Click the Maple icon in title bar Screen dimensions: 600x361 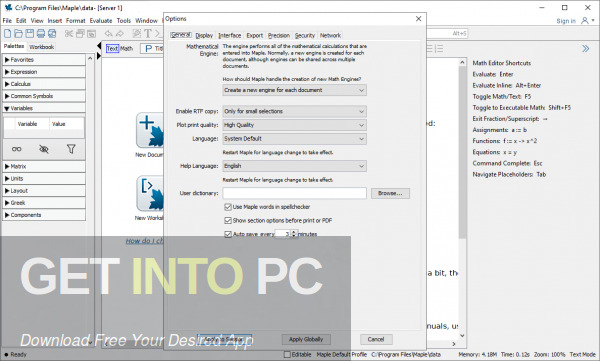click(x=8, y=7)
